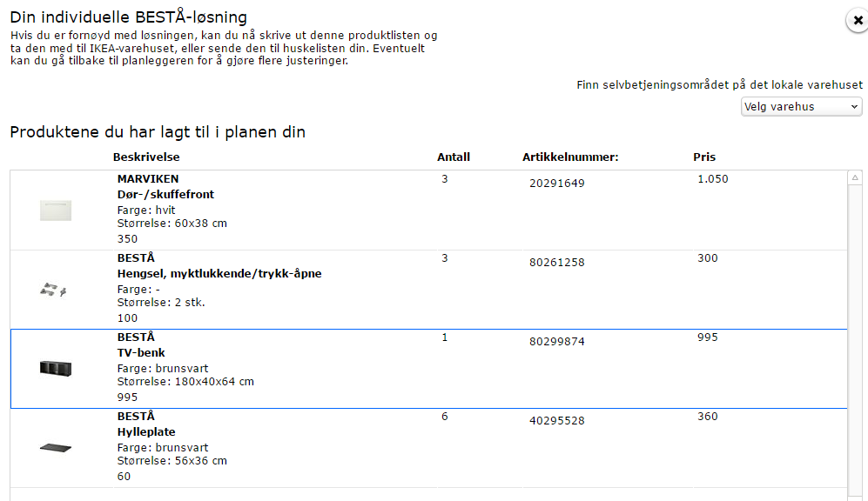Click the BESTÅ TV-benk thumbnail image
The width and height of the screenshot is (868, 501).
[56, 368]
